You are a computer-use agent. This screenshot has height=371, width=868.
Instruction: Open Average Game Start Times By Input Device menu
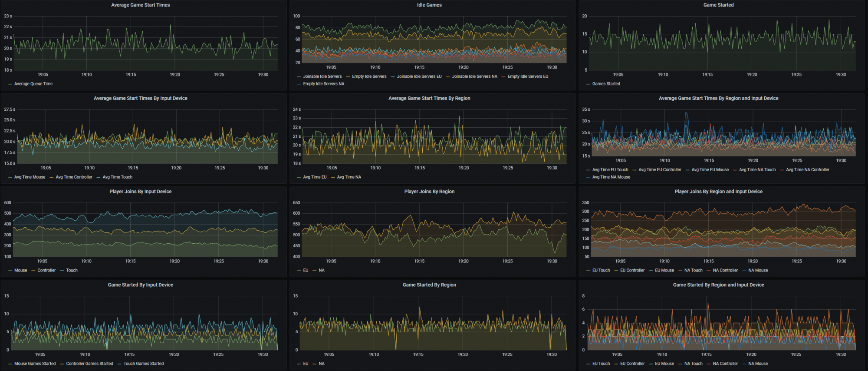coord(141,99)
